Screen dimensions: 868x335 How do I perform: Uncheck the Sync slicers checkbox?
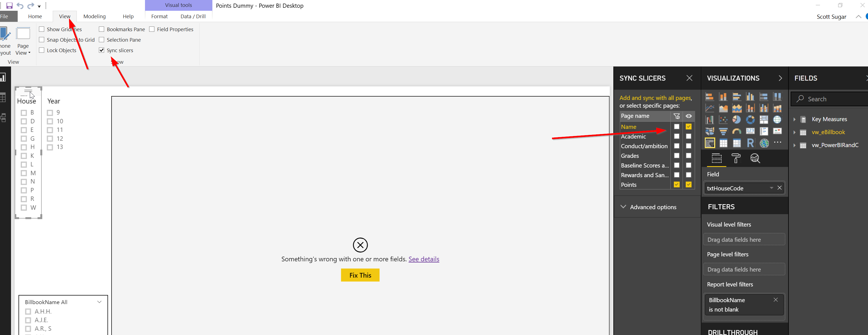pyautogui.click(x=101, y=50)
